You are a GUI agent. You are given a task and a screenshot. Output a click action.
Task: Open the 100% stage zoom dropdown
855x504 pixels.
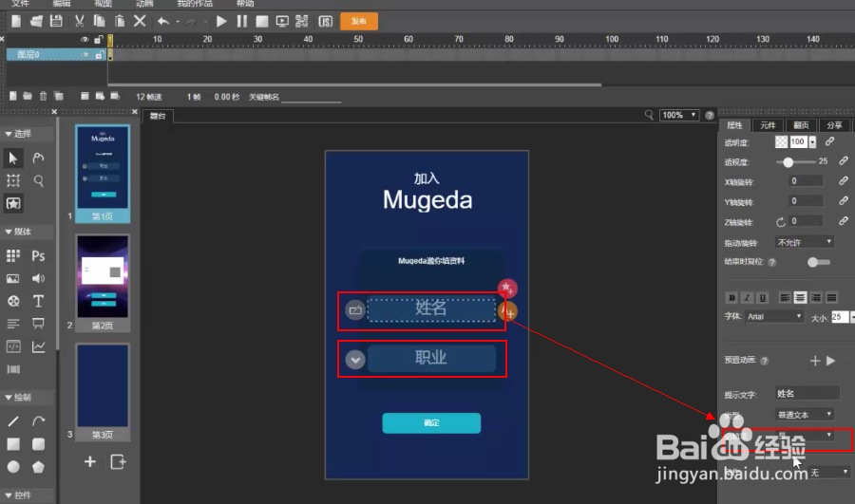pyautogui.click(x=679, y=115)
